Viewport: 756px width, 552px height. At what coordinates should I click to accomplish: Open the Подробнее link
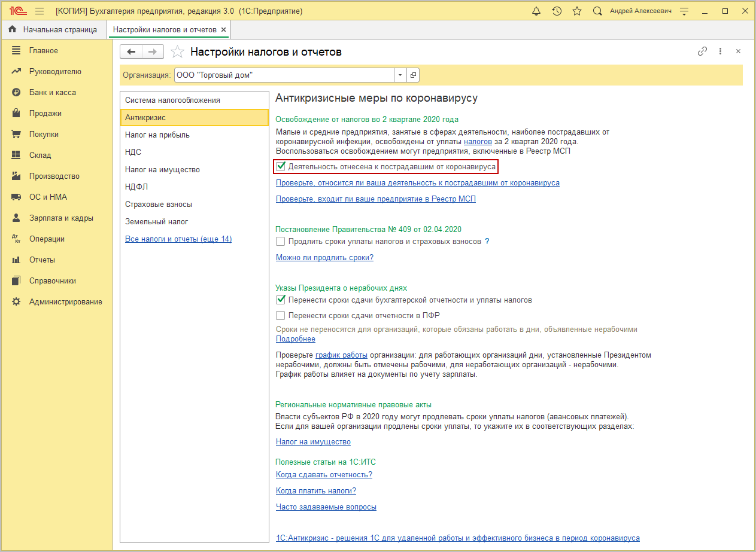[296, 339]
